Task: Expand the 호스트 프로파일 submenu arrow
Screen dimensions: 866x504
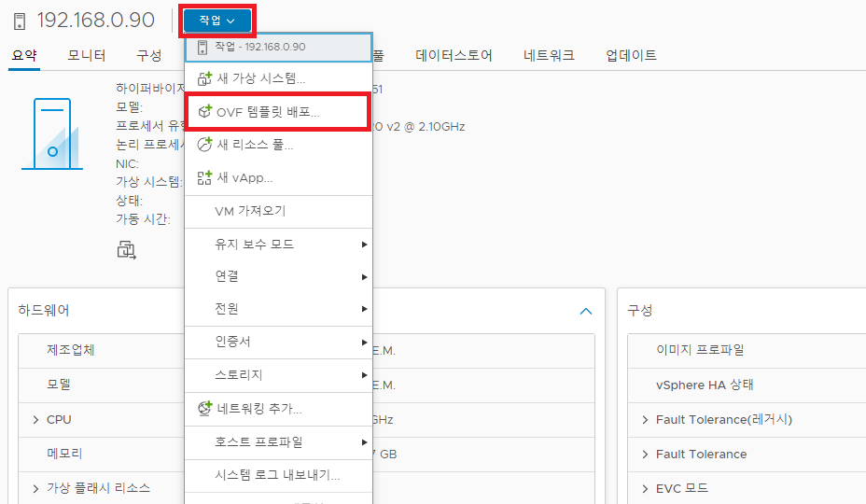Action: click(364, 442)
